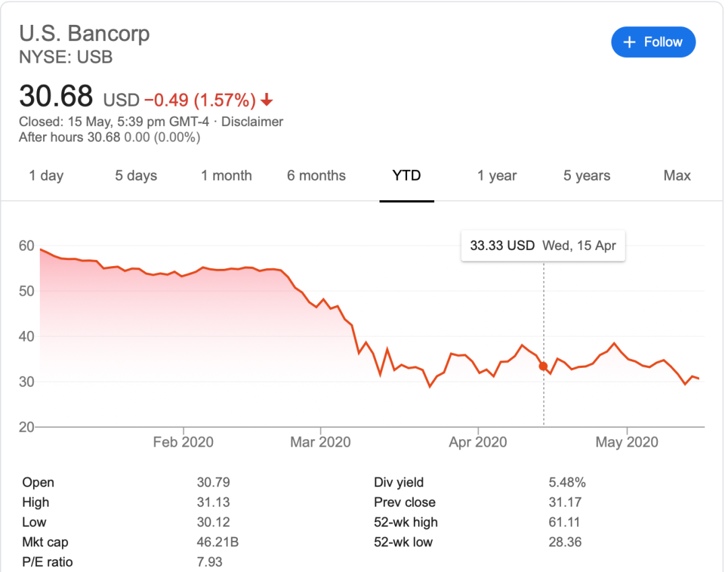Image resolution: width=728 pixels, height=572 pixels.
Task: Select the 1 day tab
Action: point(46,176)
